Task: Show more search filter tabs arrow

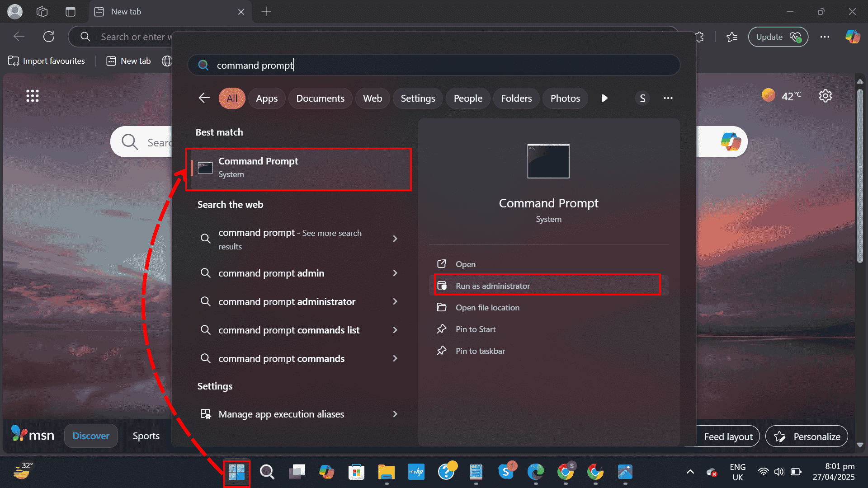Action: (x=604, y=98)
